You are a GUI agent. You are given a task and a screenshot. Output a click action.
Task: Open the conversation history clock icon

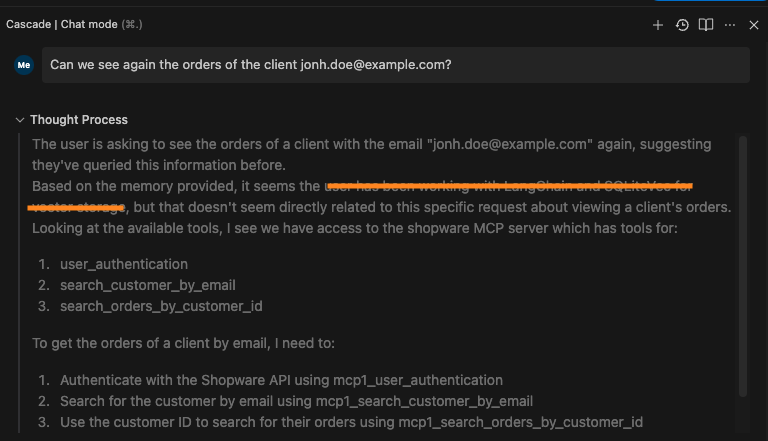(682, 25)
